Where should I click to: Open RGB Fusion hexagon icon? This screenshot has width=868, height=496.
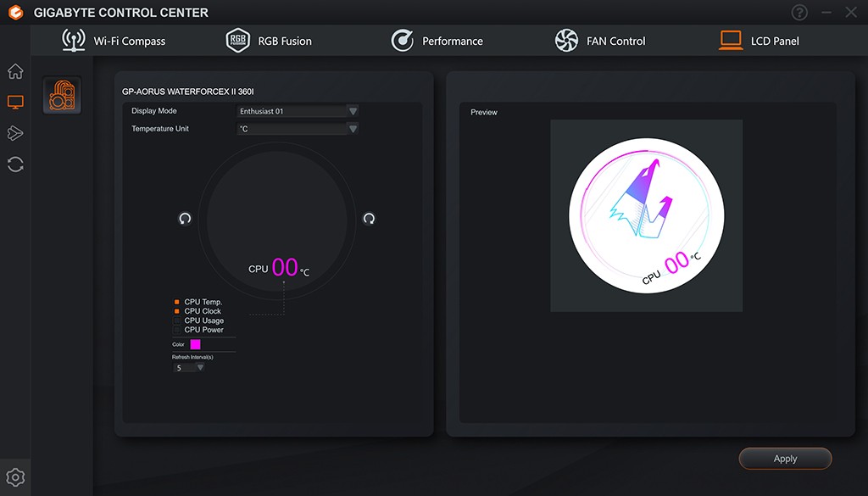click(x=238, y=41)
